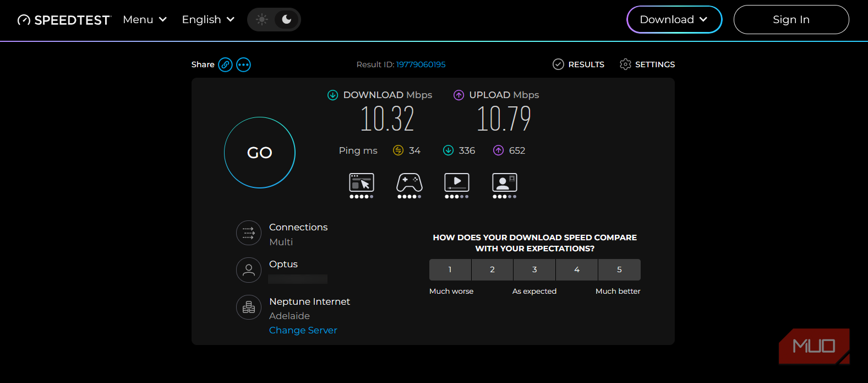Screen dimensions: 868x383
Task: Expand the Download apps dropdown
Action: (x=674, y=19)
